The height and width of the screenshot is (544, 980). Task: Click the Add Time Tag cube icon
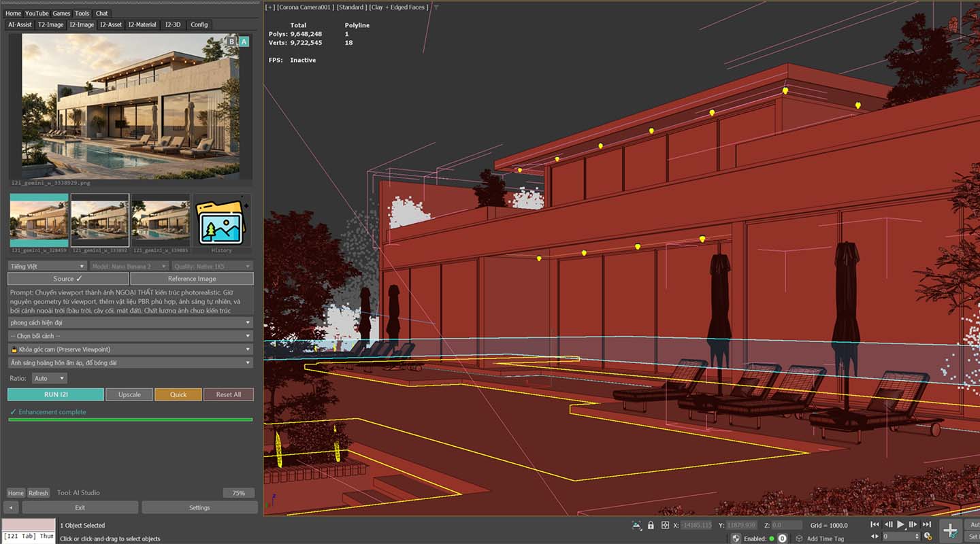tap(800, 538)
